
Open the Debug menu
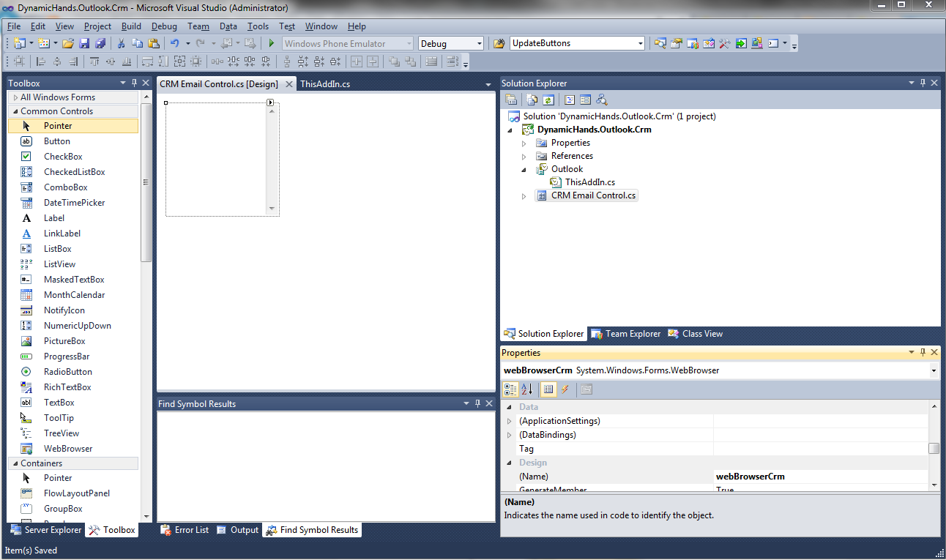(x=164, y=26)
